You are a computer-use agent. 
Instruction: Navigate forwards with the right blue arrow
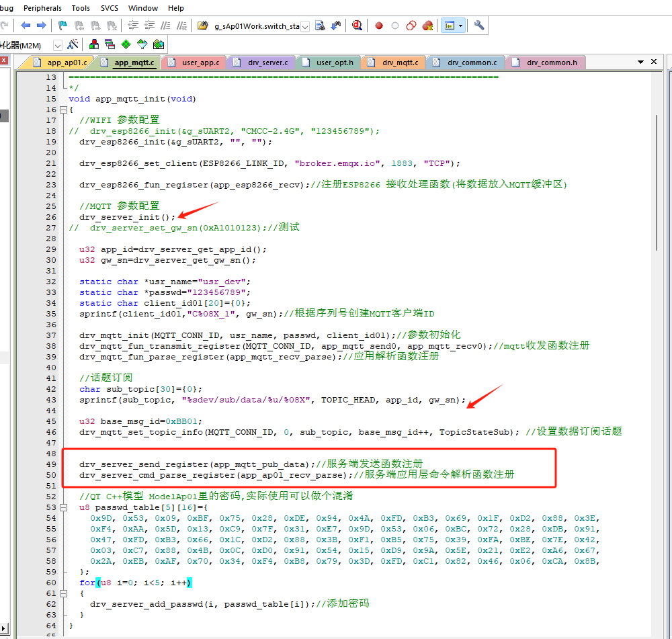coord(42,26)
